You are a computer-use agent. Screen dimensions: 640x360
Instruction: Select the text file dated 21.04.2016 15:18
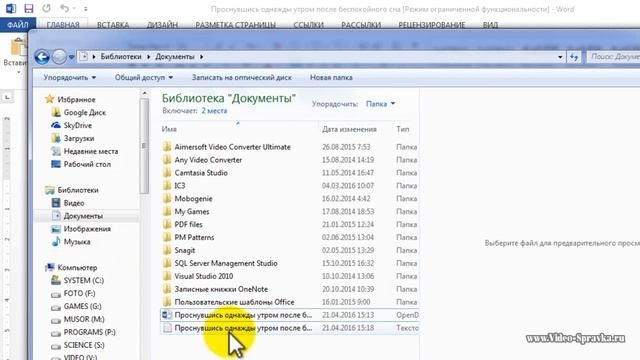(290, 328)
